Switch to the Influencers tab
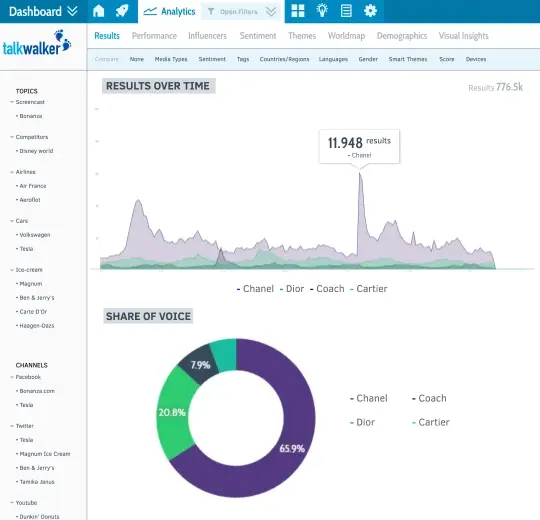540x520 pixels. point(207,36)
